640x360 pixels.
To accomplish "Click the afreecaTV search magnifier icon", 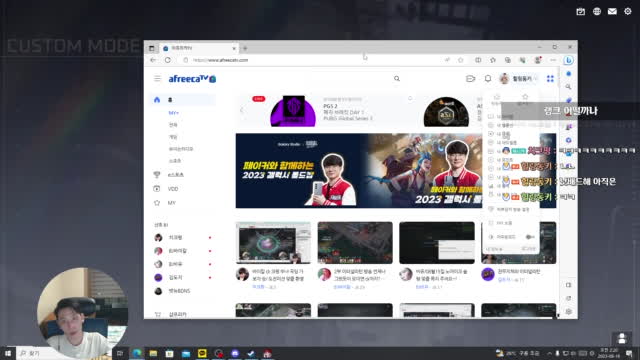I will click(x=397, y=78).
